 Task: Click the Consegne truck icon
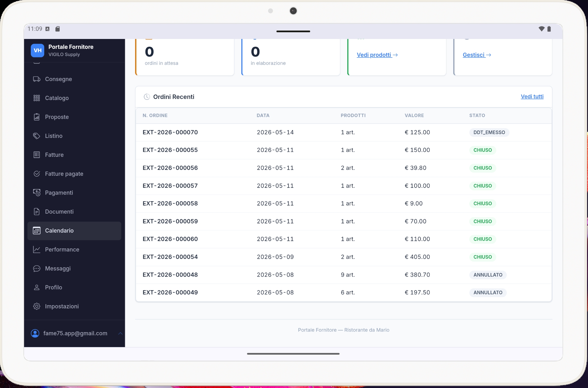pyautogui.click(x=37, y=79)
